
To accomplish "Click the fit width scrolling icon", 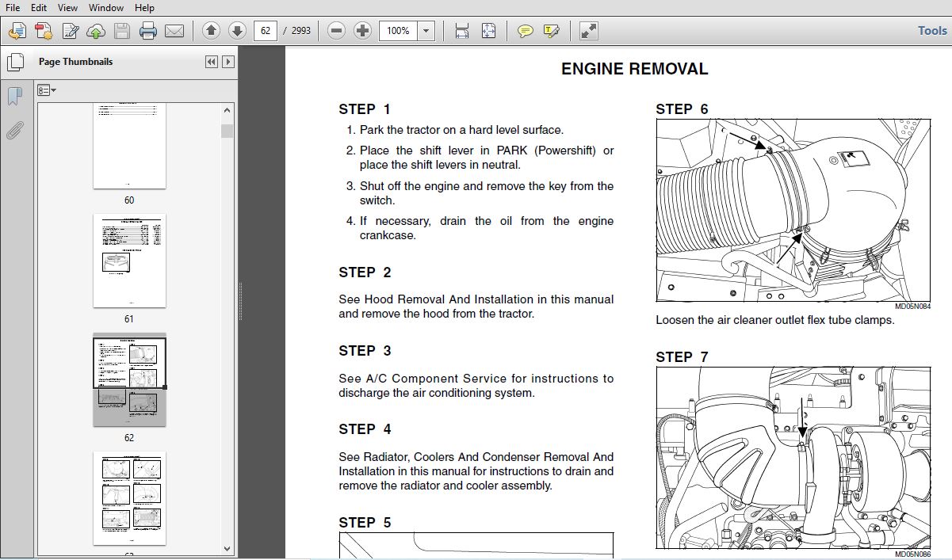I will pyautogui.click(x=462, y=31).
